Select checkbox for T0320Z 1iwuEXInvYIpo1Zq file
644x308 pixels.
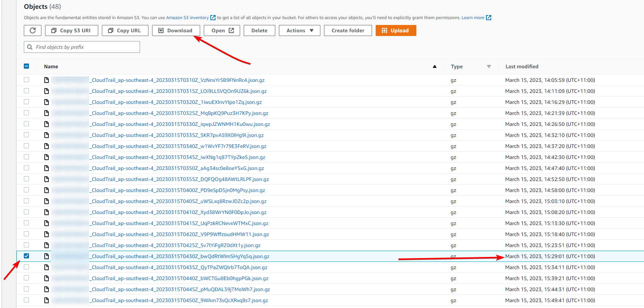coord(26,102)
